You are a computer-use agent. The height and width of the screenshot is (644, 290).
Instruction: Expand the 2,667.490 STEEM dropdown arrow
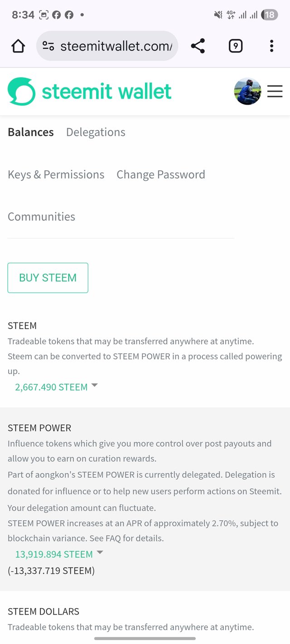(x=94, y=385)
